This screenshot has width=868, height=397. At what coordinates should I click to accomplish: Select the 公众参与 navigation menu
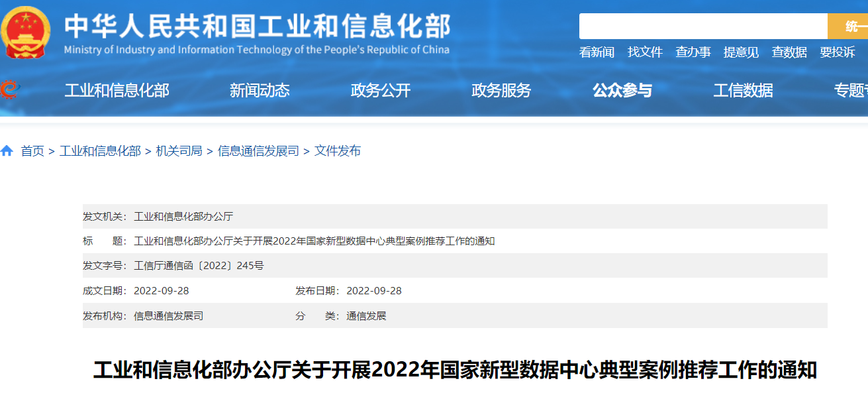click(622, 91)
